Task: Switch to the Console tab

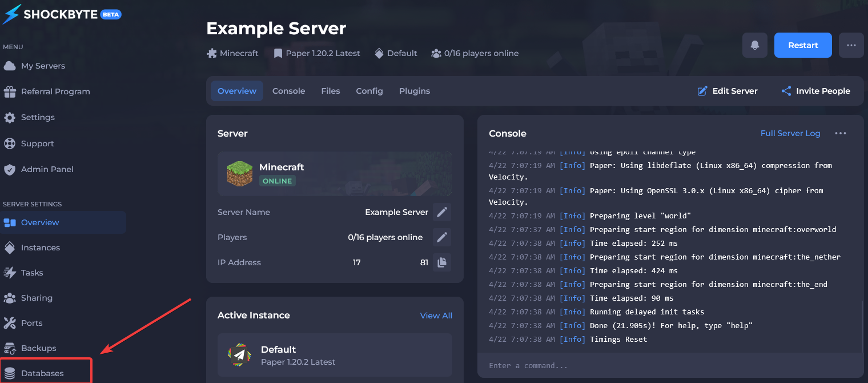Action: [x=288, y=91]
